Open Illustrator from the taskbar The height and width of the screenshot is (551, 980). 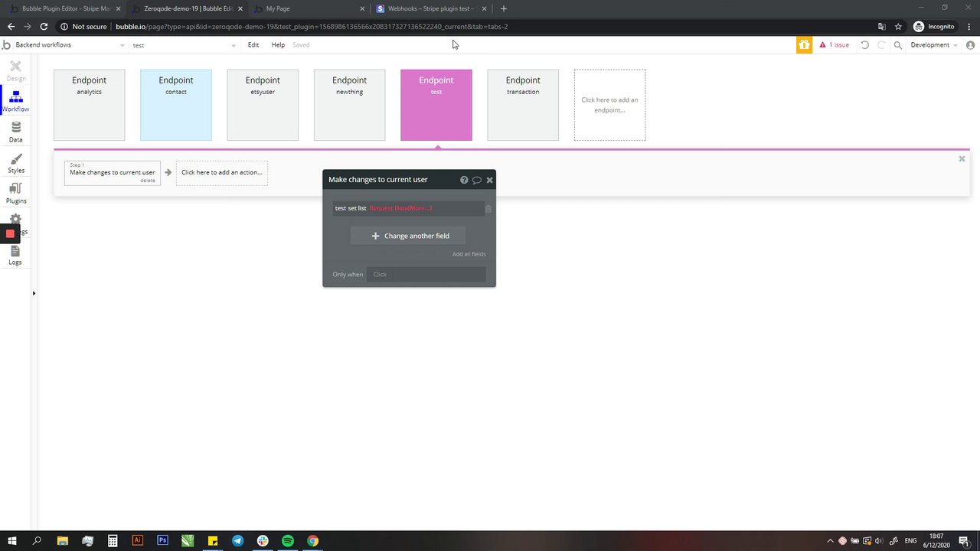(x=138, y=540)
